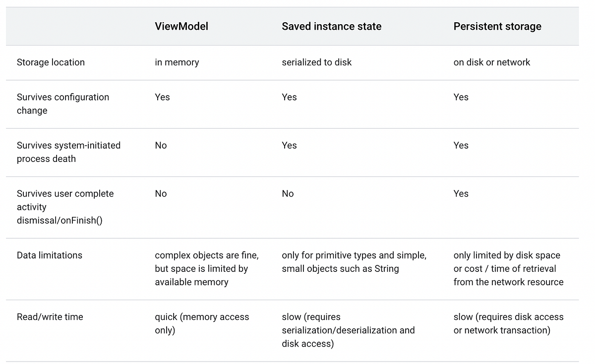
Task: Click the Survives user complete activity dismissal label
Action: 65,207
